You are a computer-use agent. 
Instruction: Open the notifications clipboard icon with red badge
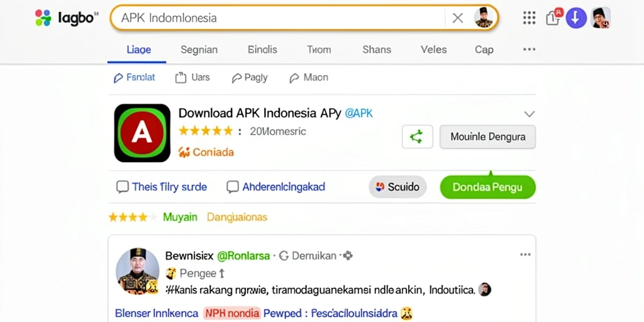(553, 17)
